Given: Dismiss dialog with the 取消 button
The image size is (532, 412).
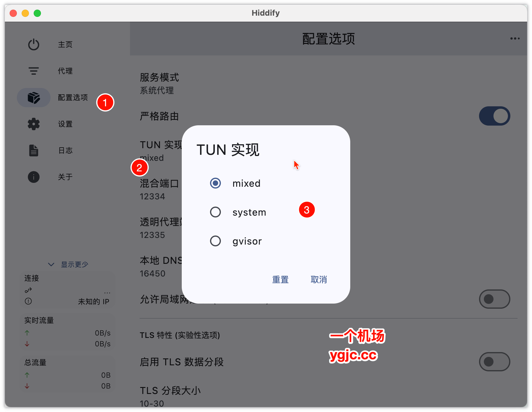Looking at the screenshot, I should click(319, 280).
